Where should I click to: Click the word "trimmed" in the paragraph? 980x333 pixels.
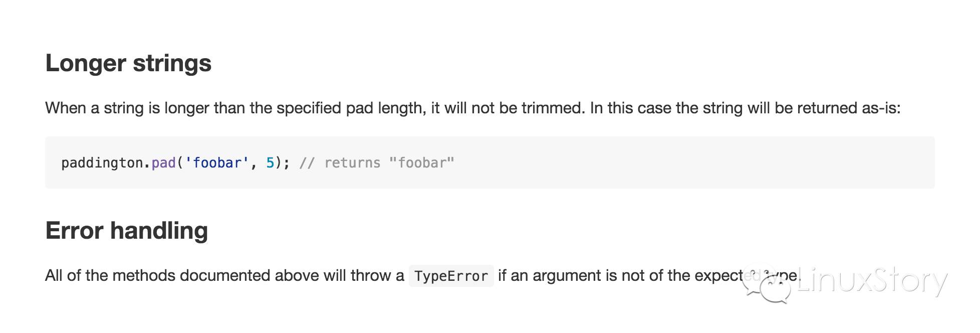click(x=553, y=108)
